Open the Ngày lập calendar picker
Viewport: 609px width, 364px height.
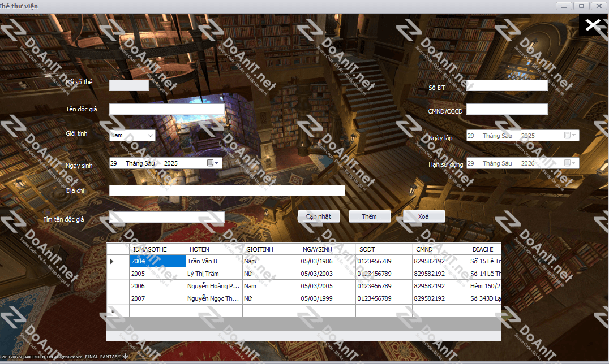tap(570, 135)
